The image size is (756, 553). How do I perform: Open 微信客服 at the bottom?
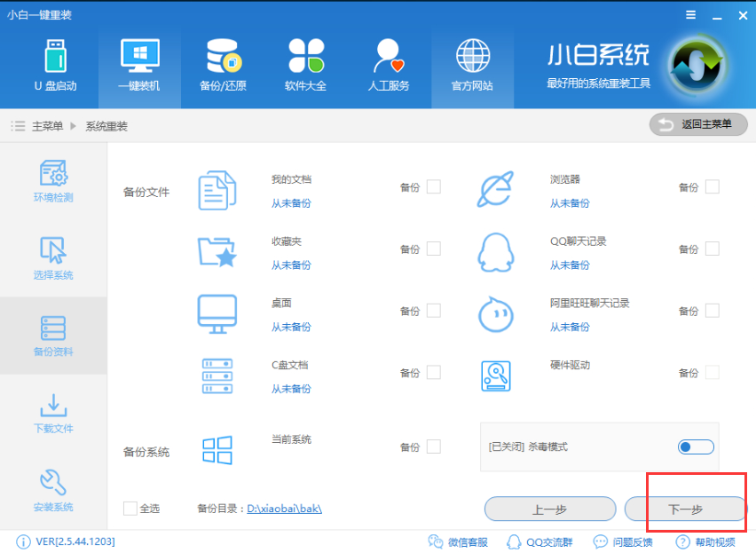(x=456, y=541)
